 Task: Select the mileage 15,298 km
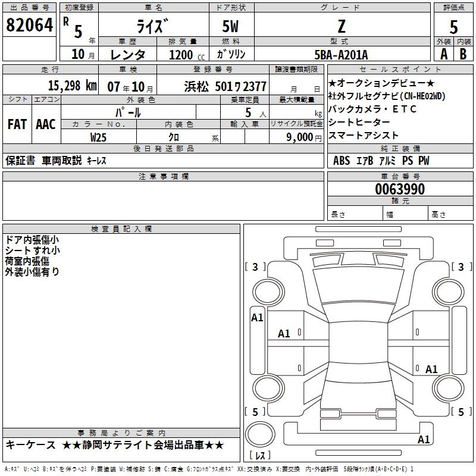coord(73,85)
